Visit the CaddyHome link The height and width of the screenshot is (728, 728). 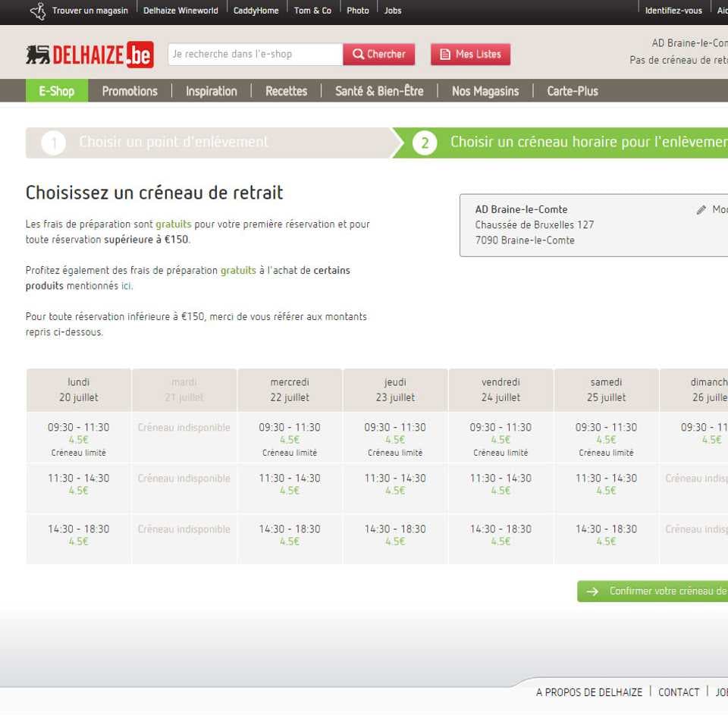tap(256, 11)
